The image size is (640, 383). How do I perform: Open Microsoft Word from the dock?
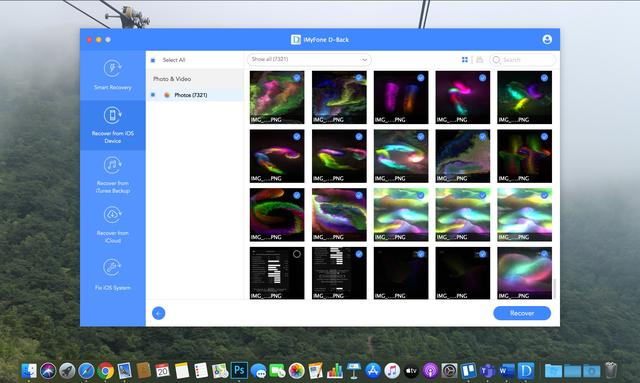tap(507, 371)
